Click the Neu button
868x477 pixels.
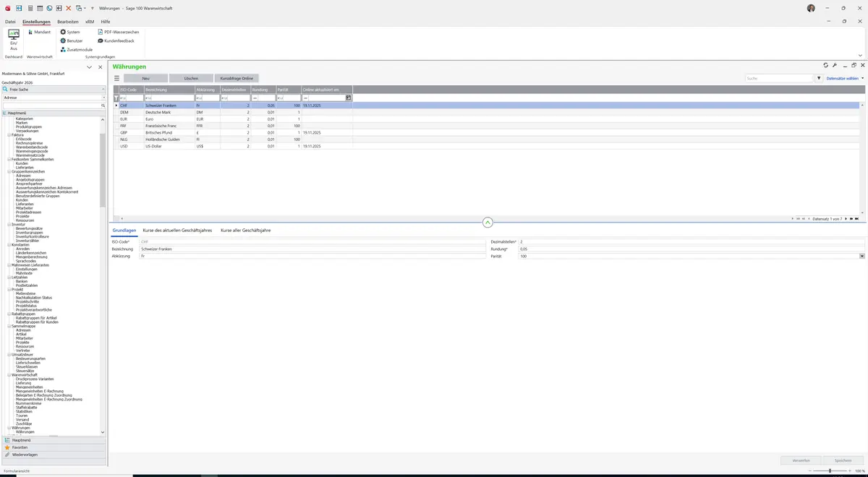click(x=146, y=78)
